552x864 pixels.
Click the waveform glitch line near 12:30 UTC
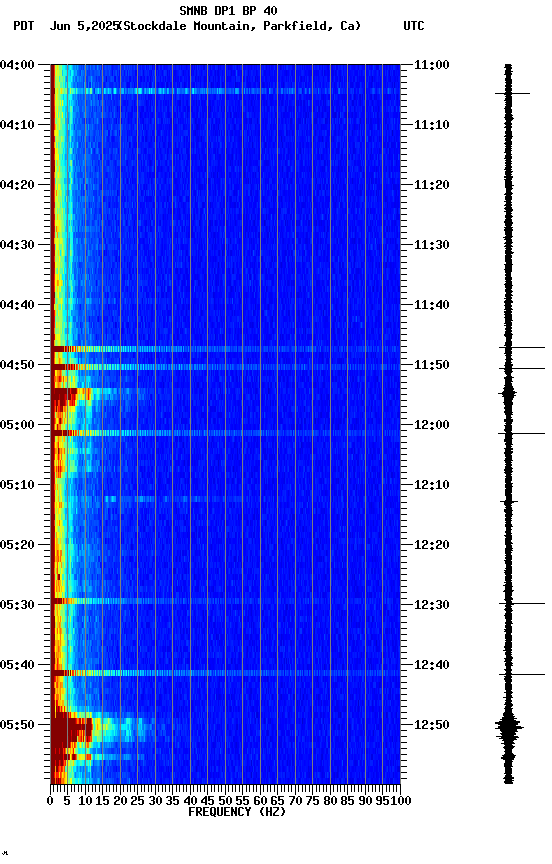click(522, 603)
